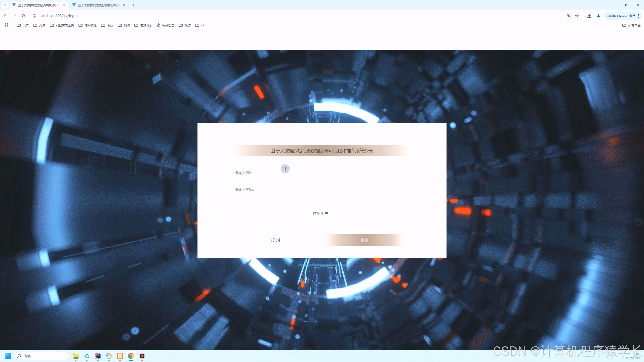Open the 前端开发 bookmark folder
This screenshot has width=644, height=362.
tap(143, 25)
